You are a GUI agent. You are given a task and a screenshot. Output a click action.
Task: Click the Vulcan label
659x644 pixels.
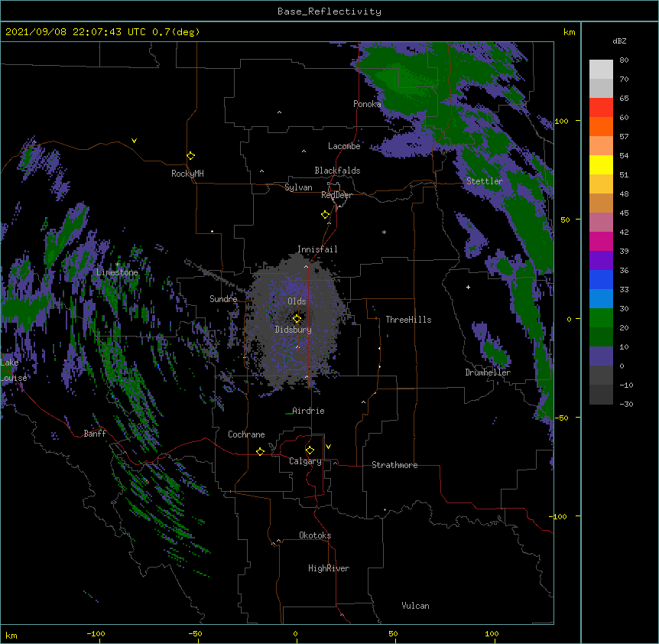pyautogui.click(x=415, y=606)
